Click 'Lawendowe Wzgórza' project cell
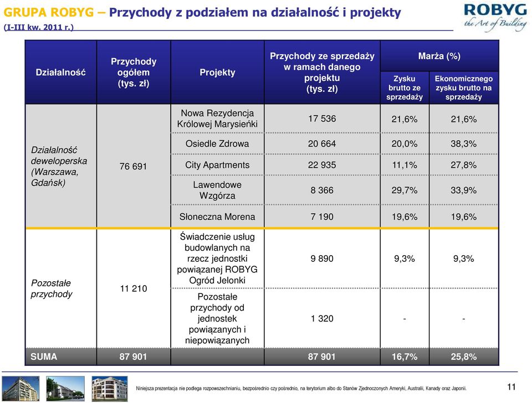The width and height of the screenshot is (532, 403). pos(217,190)
